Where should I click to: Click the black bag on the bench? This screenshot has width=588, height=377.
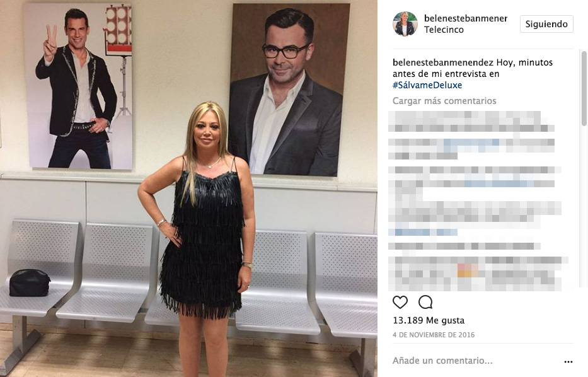pos(30,283)
